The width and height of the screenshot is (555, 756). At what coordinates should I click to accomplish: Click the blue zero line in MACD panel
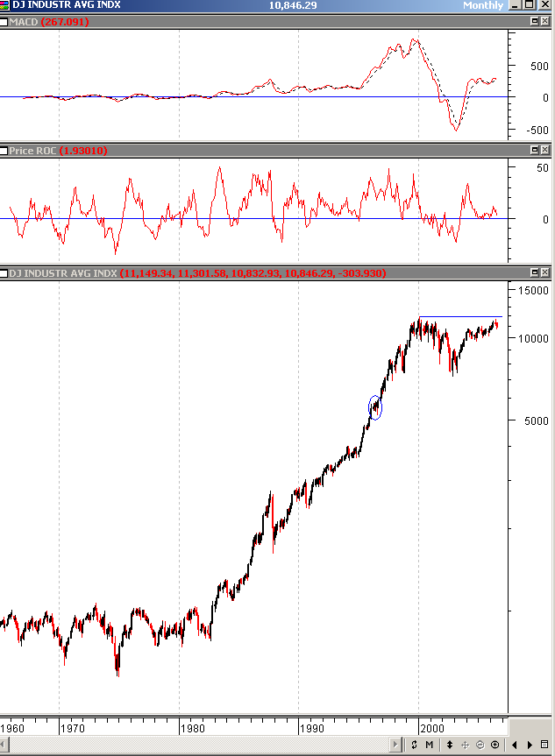click(x=254, y=97)
